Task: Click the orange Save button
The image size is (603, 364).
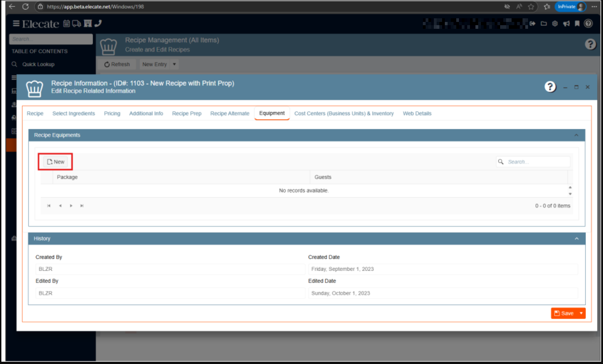Action: 563,313
